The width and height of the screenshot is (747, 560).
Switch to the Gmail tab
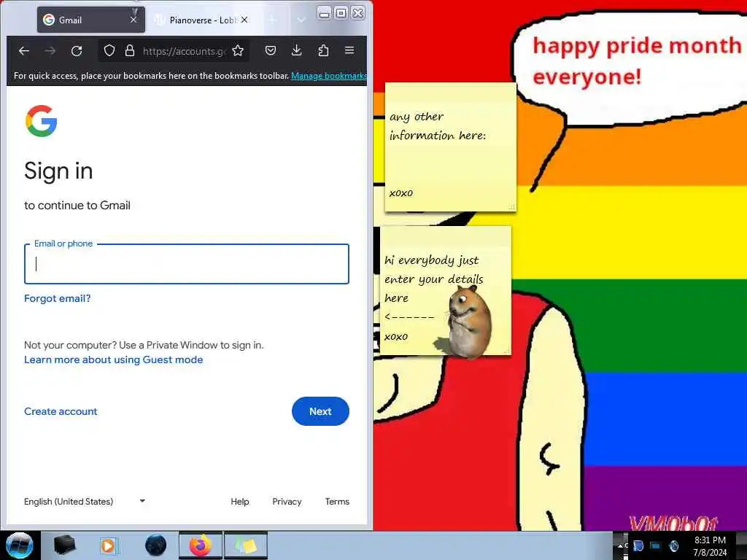(90, 20)
